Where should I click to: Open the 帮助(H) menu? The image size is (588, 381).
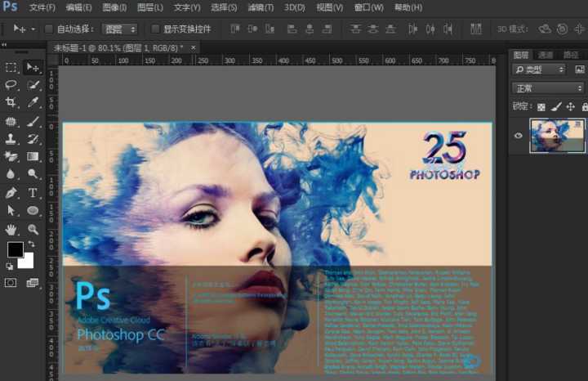click(x=408, y=7)
